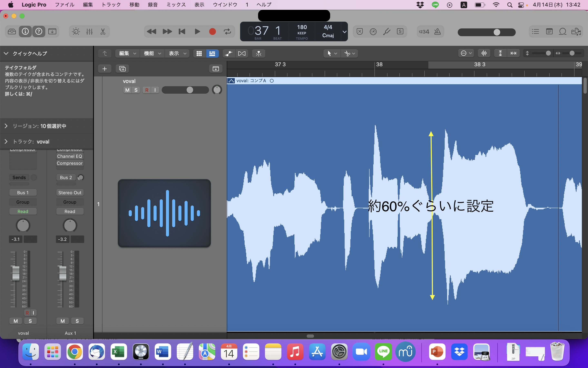Open the List Editors icon
Screen dimensions: 588x368
(535, 32)
